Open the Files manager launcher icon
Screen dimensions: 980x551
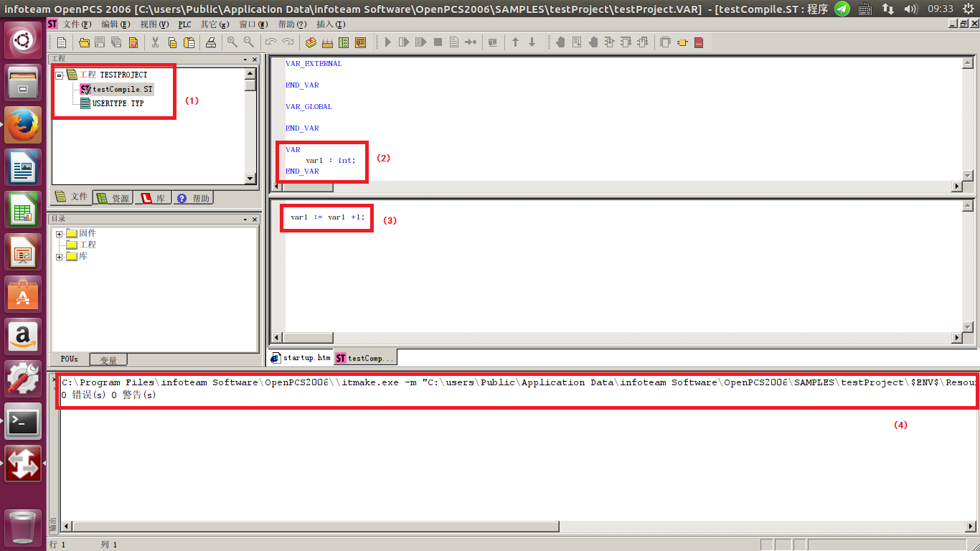tap(23, 82)
